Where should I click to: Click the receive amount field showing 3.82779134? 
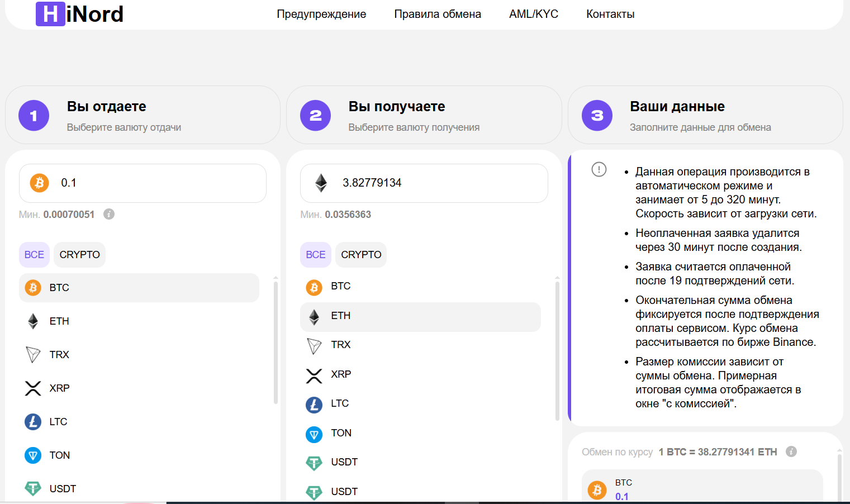pos(424,183)
